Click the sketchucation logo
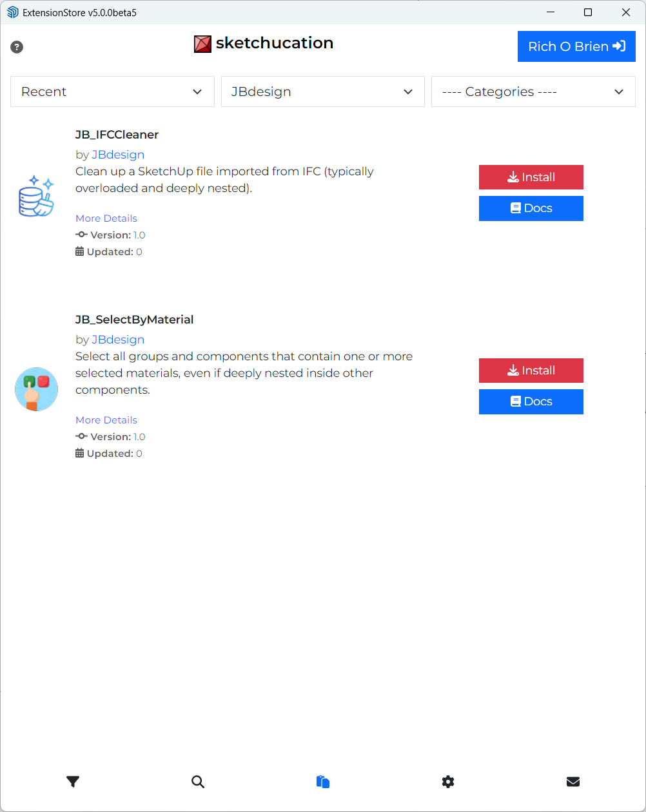The width and height of the screenshot is (646, 812). tap(264, 43)
